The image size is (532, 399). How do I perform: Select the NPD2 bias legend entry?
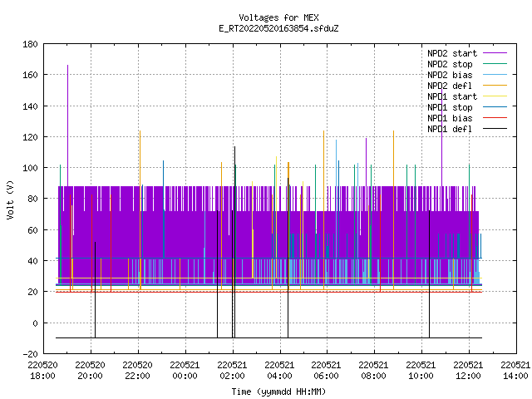point(450,75)
